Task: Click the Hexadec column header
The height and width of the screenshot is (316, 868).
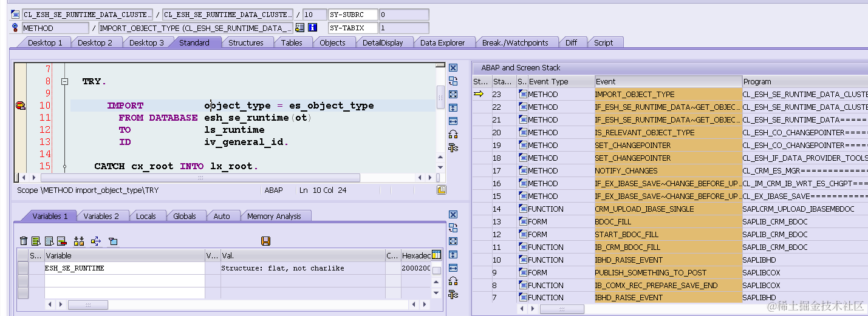Action: 415,256
